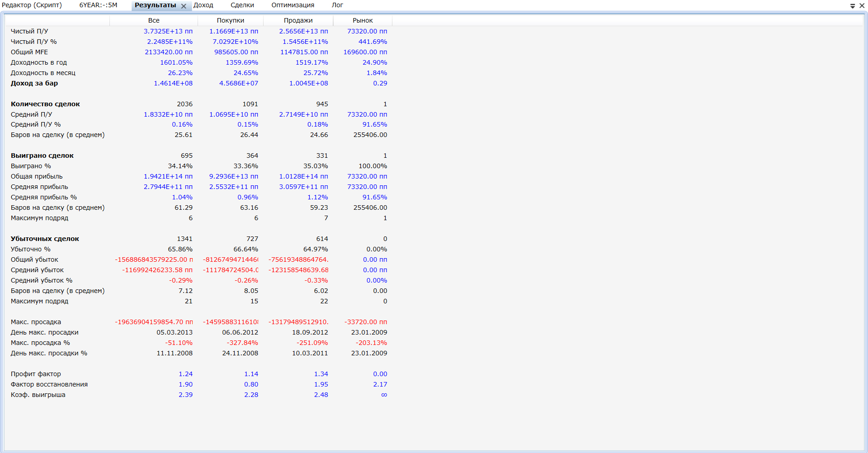Image resolution: width=868 pixels, height=453 pixels.
Task: Click the 2133420.00 пп total MFE value
Action: point(169,52)
